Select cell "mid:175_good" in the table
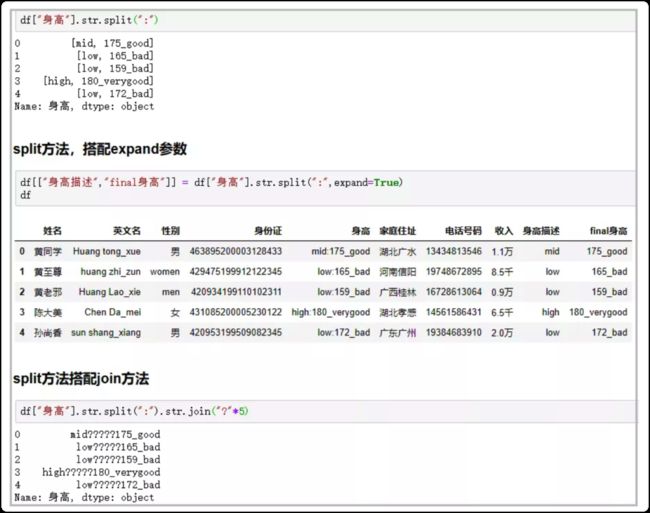 pyautogui.click(x=341, y=252)
